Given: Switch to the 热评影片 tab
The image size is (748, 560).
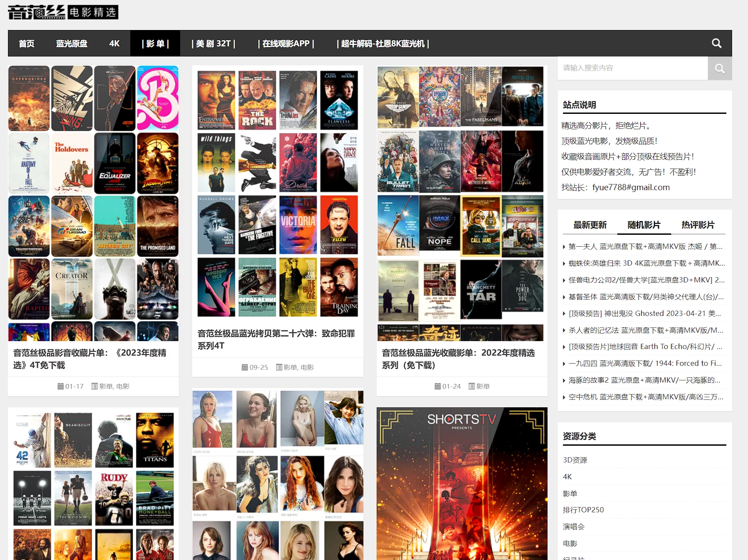Looking at the screenshot, I should point(698,225).
